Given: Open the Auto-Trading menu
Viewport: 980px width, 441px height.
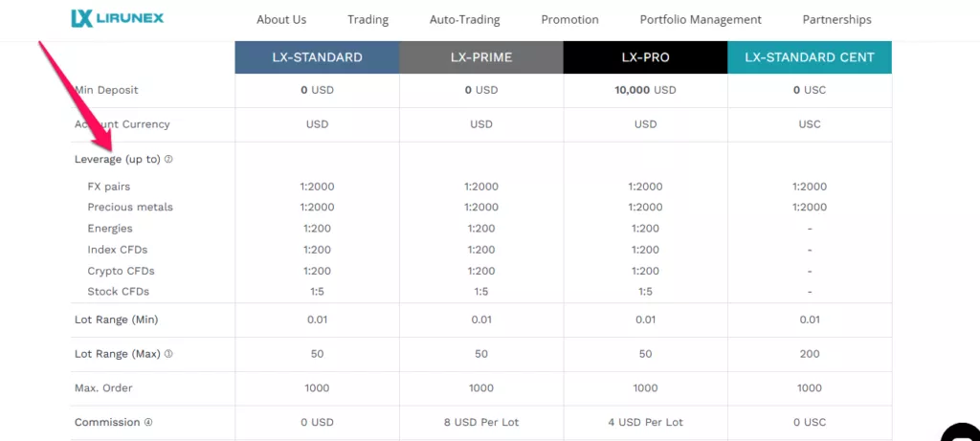Looking at the screenshot, I should pos(465,20).
